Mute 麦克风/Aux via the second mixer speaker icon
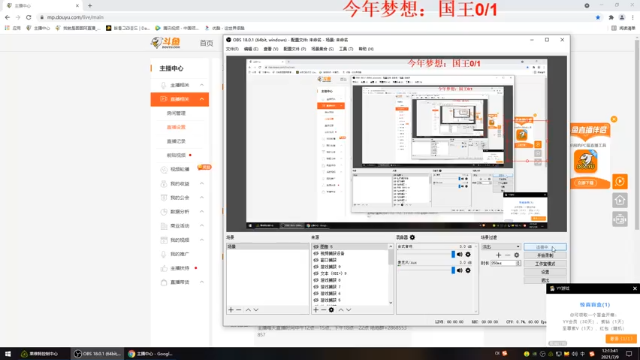Screen dimensions: 640x360 460,270
